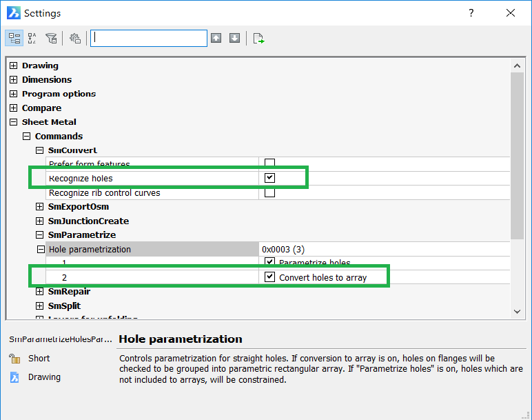Expand the Drawing category

pos(14,66)
